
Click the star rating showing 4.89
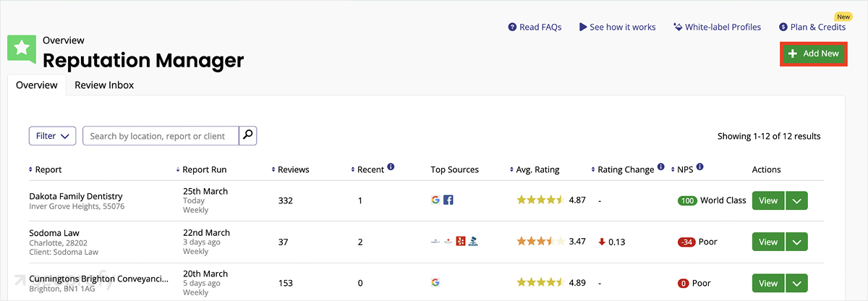point(540,282)
